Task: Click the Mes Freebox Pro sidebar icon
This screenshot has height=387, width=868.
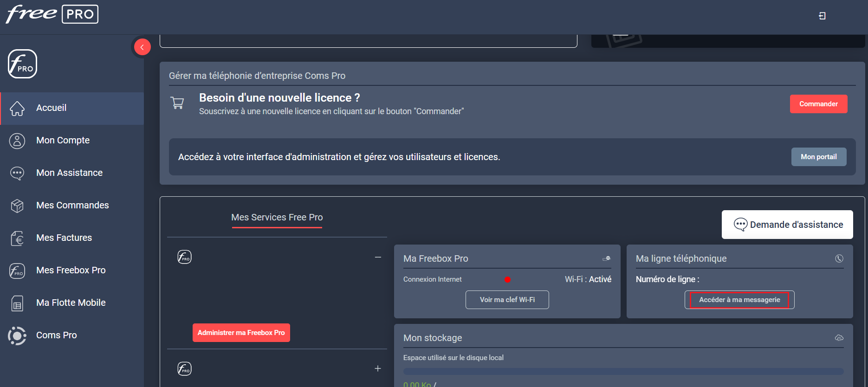Action: [x=17, y=271]
